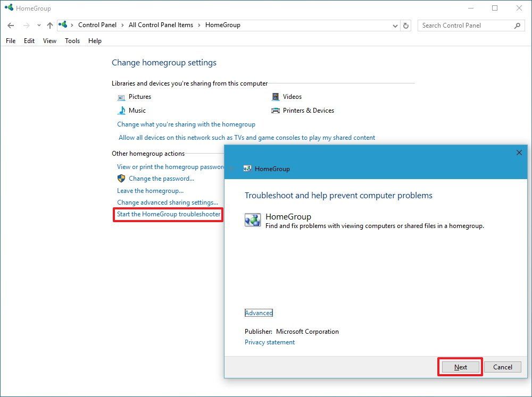This screenshot has width=532, height=397.
Task: Refresh the Control Panel page
Action: [406, 26]
